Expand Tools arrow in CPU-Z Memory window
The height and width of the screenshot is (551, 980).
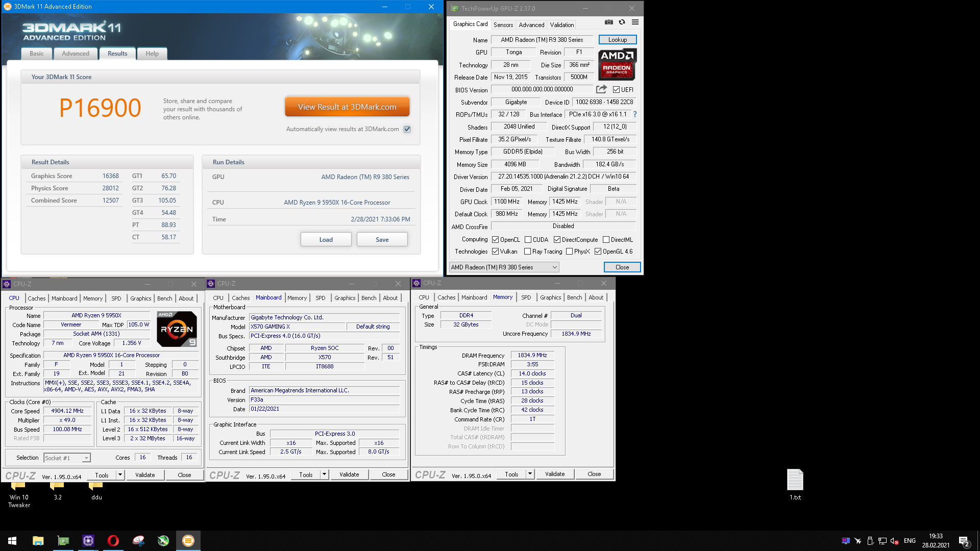click(530, 474)
